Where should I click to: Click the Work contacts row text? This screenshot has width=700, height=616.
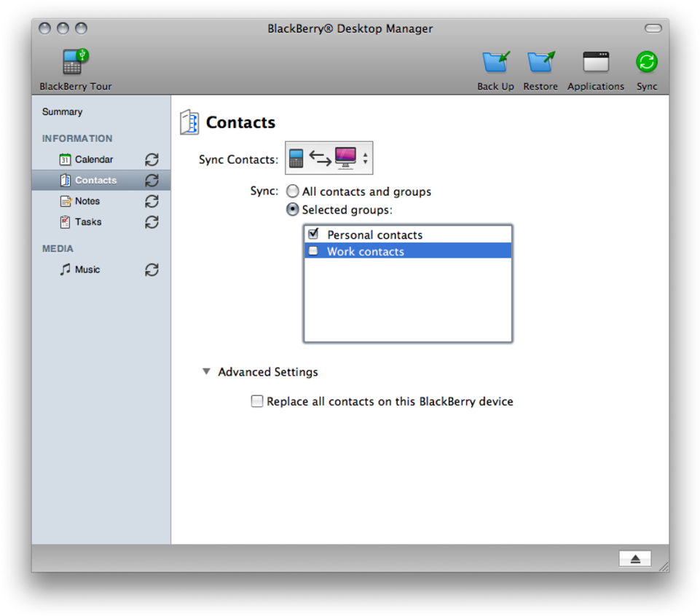[x=365, y=251]
